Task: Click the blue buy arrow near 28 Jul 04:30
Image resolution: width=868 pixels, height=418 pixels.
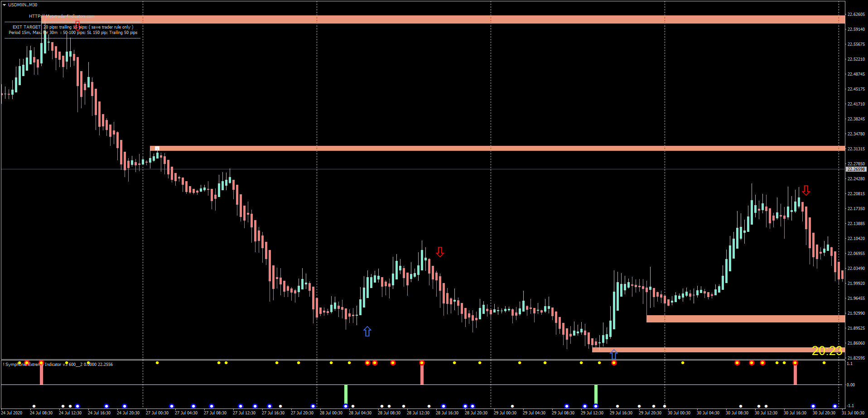Action: (367, 332)
